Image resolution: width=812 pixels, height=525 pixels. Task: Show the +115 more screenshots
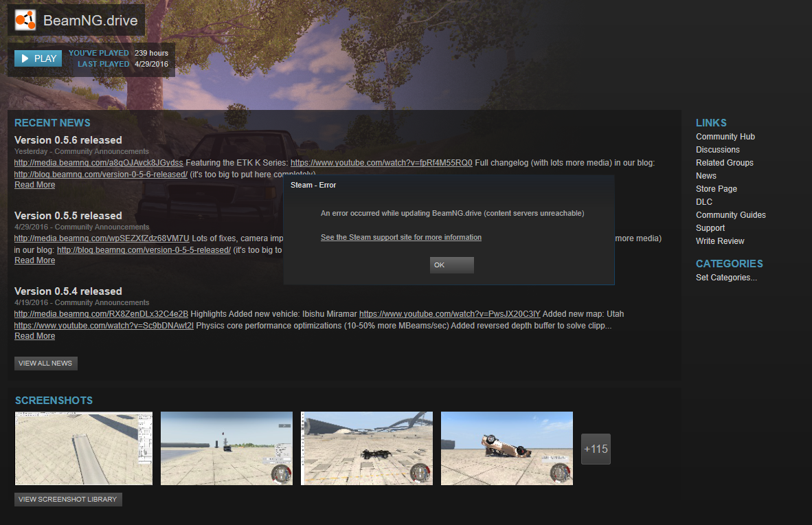596,449
